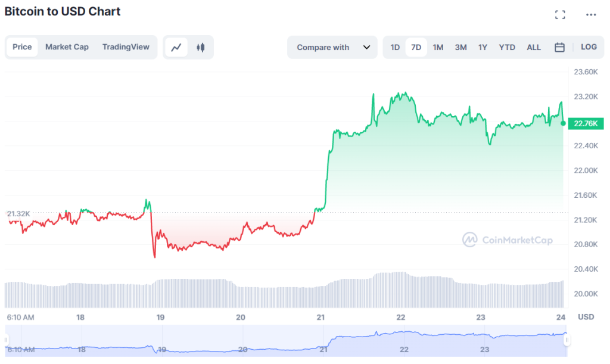Select the 1M time range
The width and height of the screenshot is (610, 364).
[x=438, y=46]
